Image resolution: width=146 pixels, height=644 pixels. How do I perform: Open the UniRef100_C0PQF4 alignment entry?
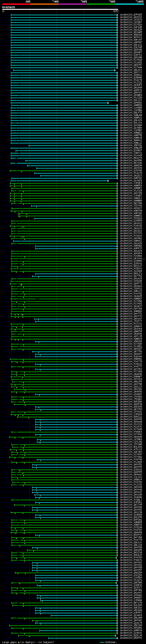coord(131,183)
